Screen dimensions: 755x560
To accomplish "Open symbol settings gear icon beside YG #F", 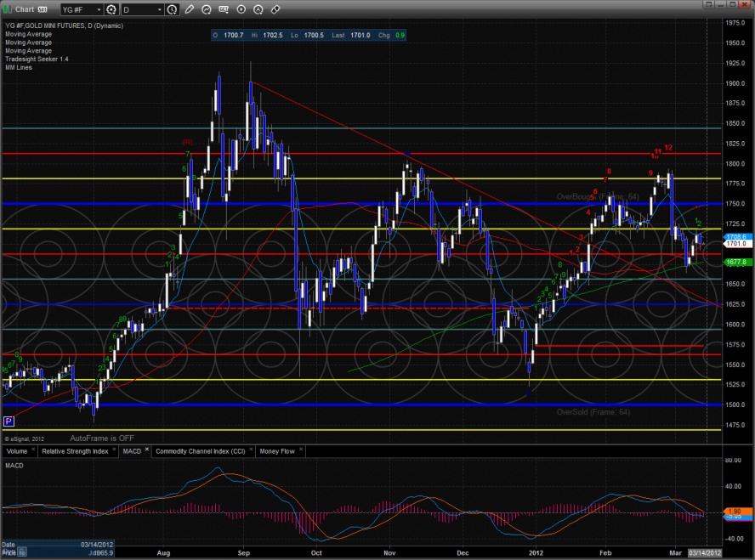I will pyautogui.click(x=111, y=10).
